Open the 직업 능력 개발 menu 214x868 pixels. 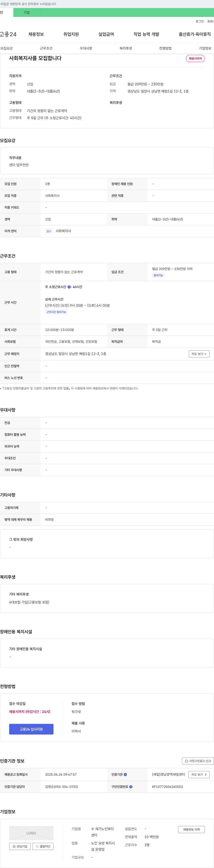[146, 34]
